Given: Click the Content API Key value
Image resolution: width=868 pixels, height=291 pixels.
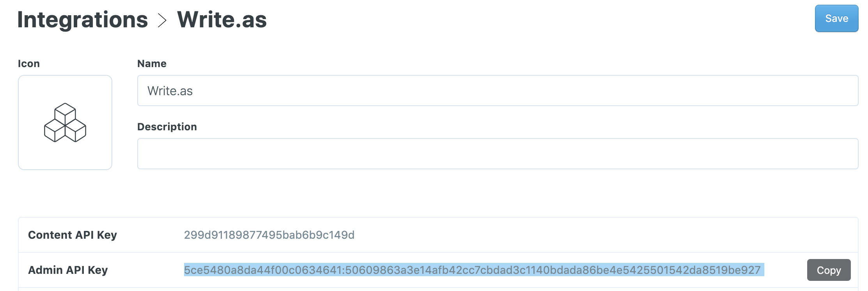Looking at the screenshot, I should pyautogui.click(x=269, y=235).
